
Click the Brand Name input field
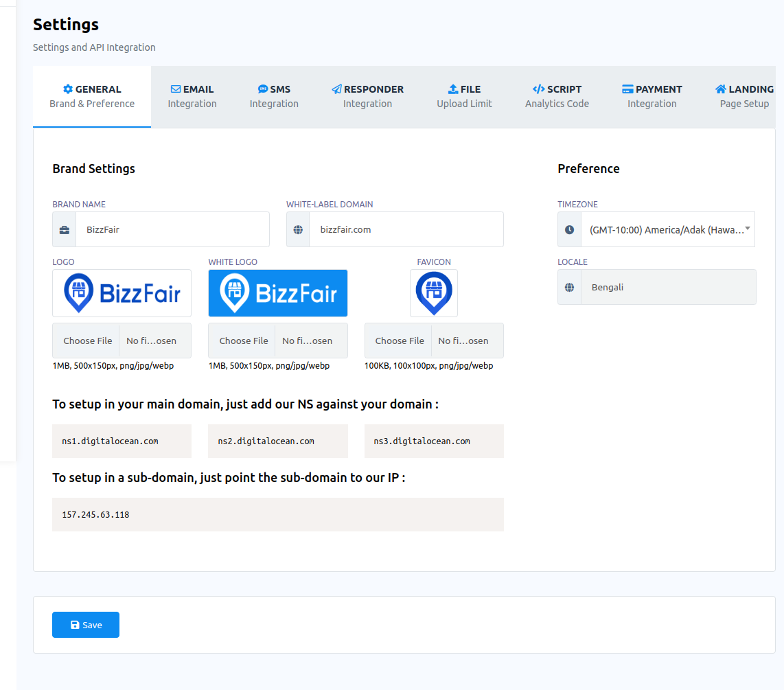(172, 229)
